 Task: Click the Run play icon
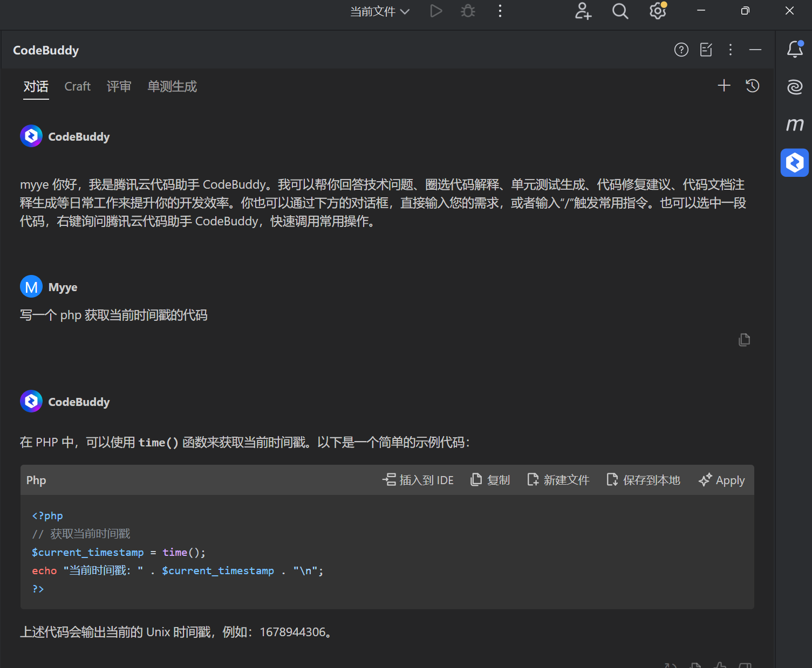[x=436, y=11]
